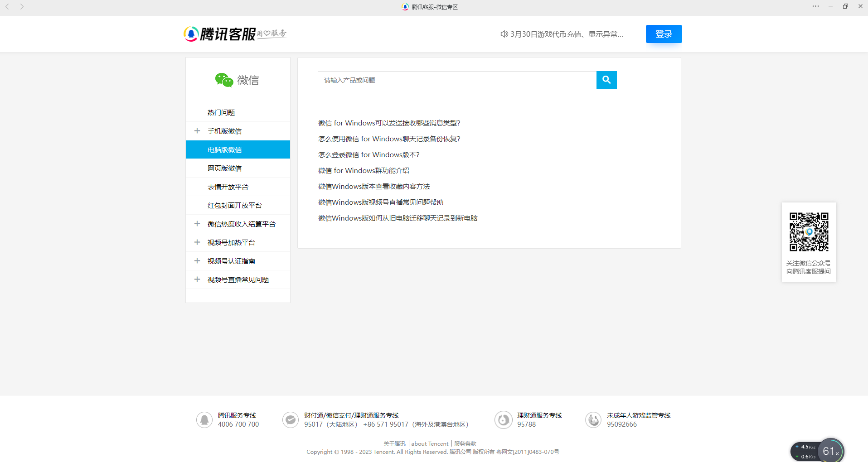
Task: Click the speaker announcement icon
Action: (x=504, y=34)
